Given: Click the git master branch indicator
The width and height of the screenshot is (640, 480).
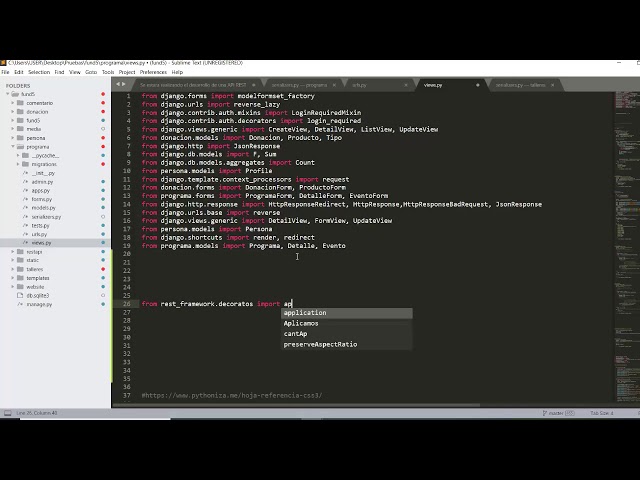Looking at the screenshot, I should (x=558, y=413).
